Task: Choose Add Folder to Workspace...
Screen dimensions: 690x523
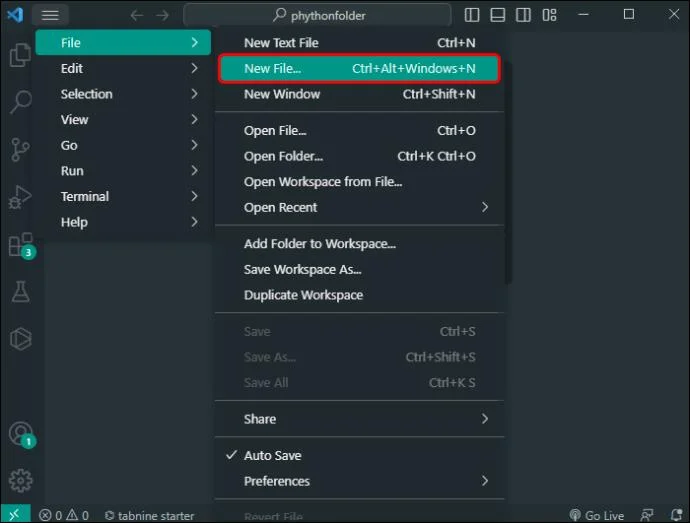Action: 359,243
